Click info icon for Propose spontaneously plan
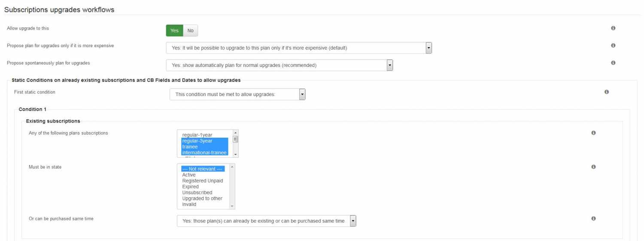 pyautogui.click(x=613, y=63)
